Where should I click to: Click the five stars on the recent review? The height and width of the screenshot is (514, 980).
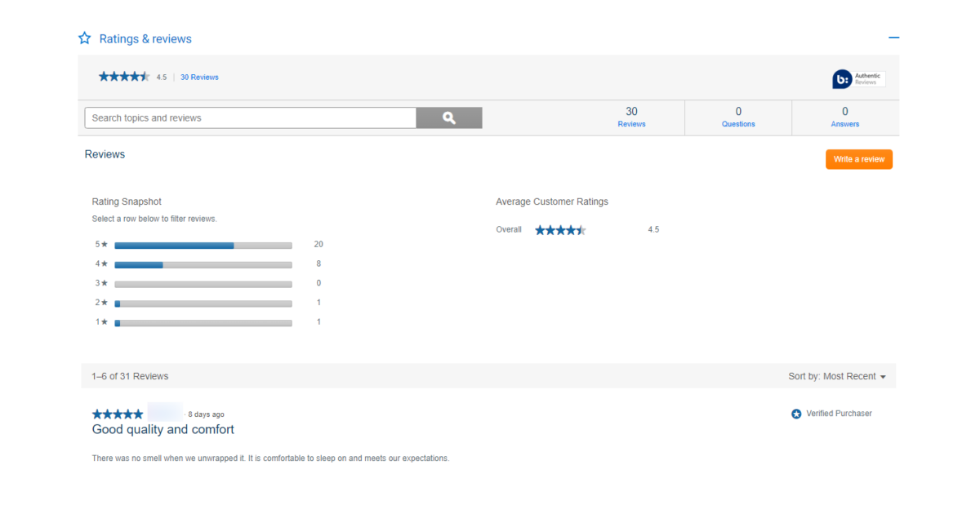pos(117,414)
